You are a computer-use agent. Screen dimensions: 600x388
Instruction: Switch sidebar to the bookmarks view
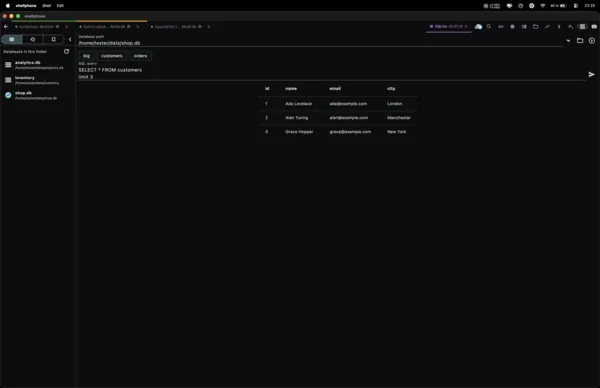coord(54,39)
